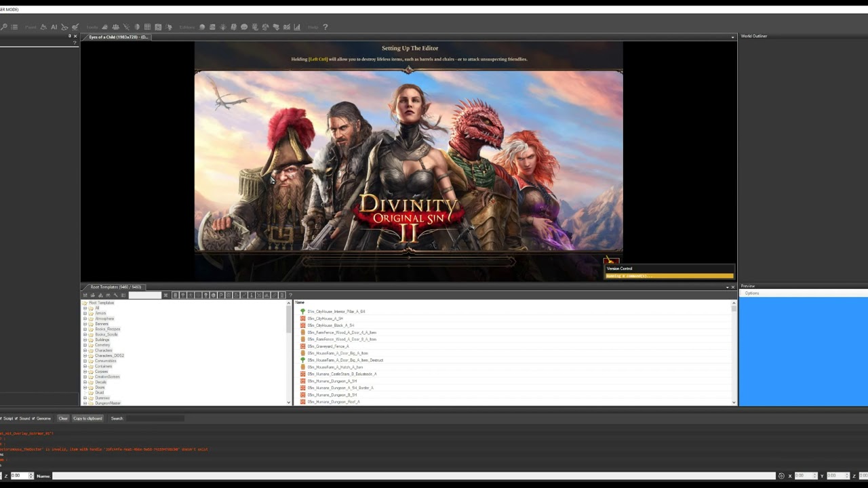Open the Root Templates panel dropdown arrow
The height and width of the screenshot is (488, 868).
point(727,287)
